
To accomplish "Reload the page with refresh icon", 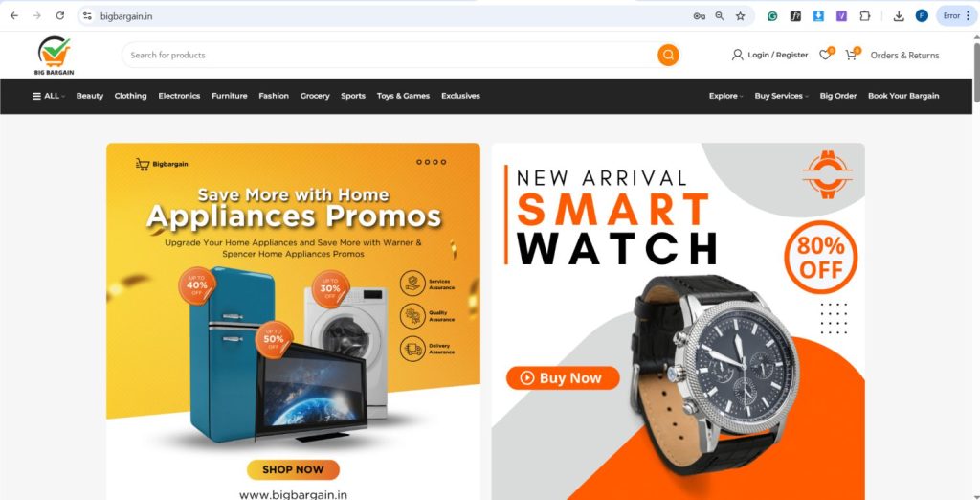I will pyautogui.click(x=60, y=15).
